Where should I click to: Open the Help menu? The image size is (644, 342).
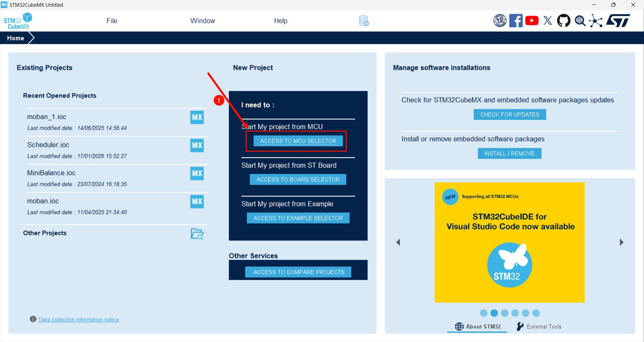point(281,21)
